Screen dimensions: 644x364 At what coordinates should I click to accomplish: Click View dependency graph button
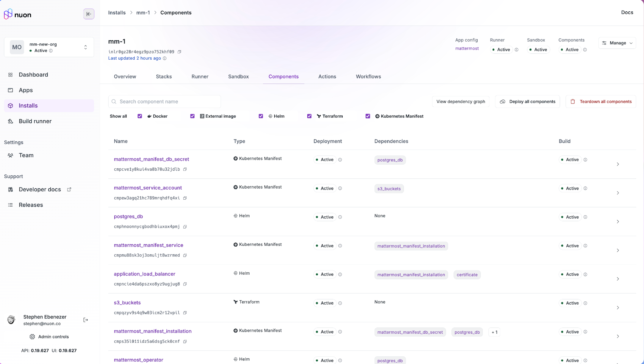point(461,102)
